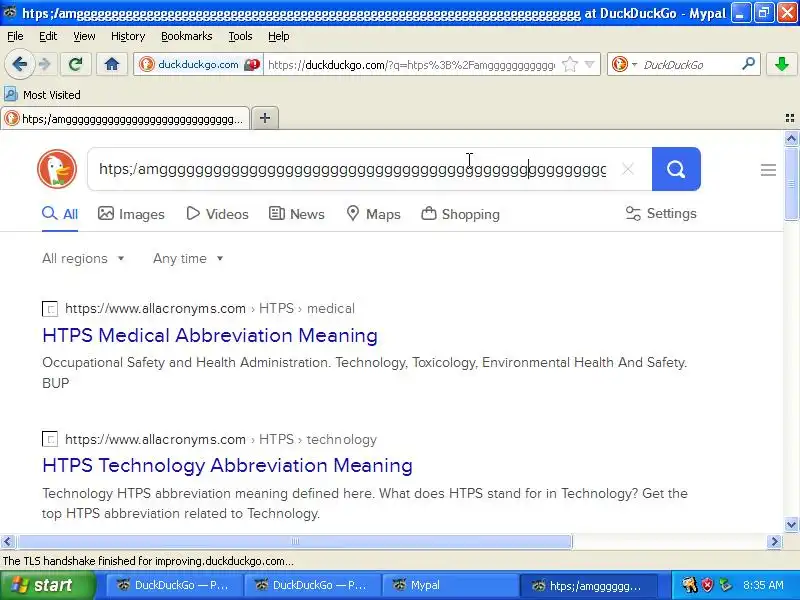Image resolution: width=800 pixels, height=600 pixels.
Task: Open a new tab with plus button
Action: (265, 118)
